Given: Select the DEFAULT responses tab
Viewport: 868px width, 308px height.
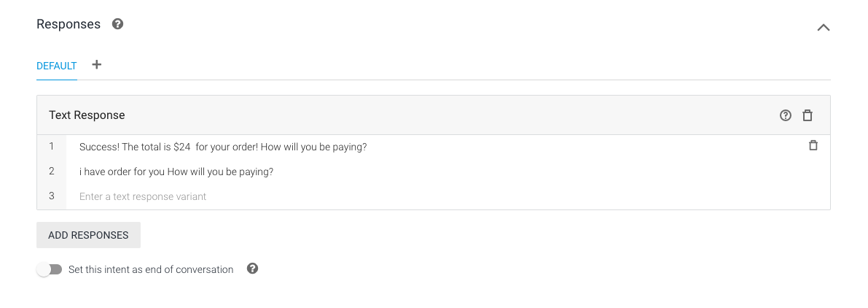Looking at the screenshot, I should pyautogui.click(x=56, y=66).
